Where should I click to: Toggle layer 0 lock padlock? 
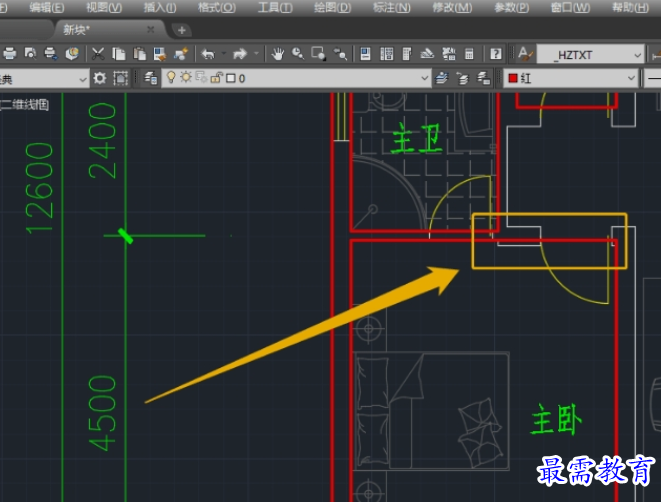(x=217, y=78)
